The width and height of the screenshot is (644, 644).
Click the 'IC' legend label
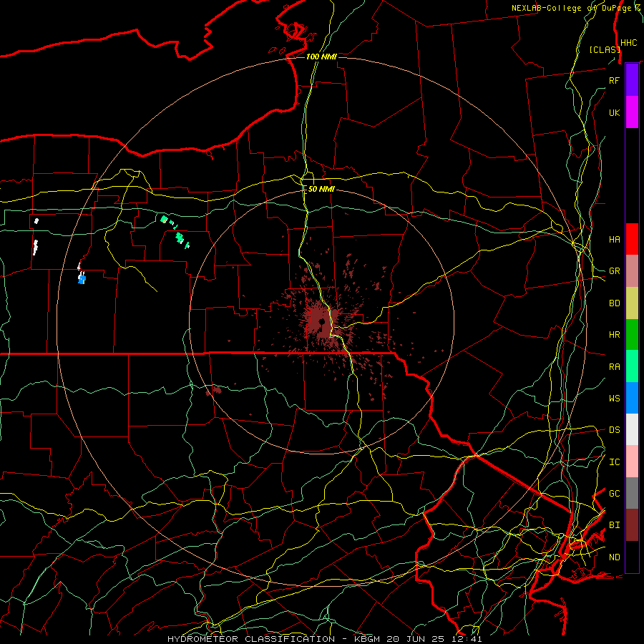click(x=614, y=462)
